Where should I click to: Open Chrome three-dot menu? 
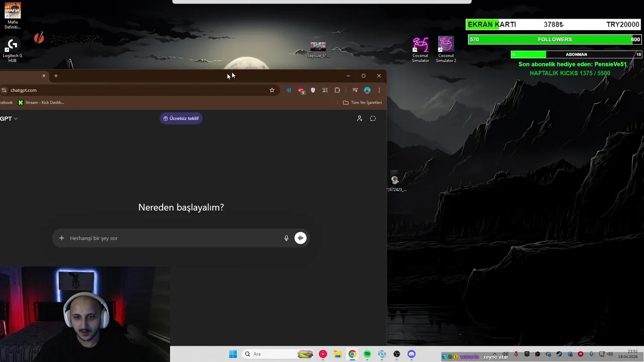[x=379, y=90]
